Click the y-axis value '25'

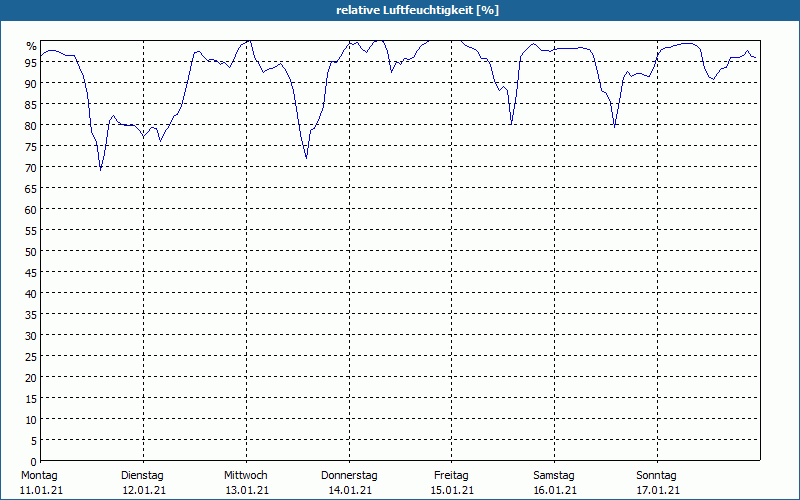[31, 357]
